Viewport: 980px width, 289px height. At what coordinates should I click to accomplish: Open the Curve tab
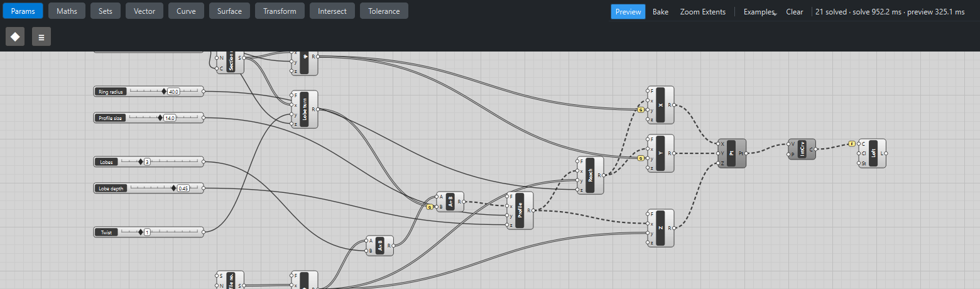pos(186,11)
